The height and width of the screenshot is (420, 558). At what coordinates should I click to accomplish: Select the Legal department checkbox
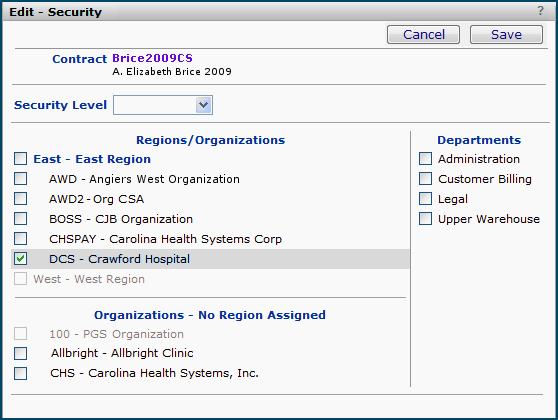pos(425,199)
